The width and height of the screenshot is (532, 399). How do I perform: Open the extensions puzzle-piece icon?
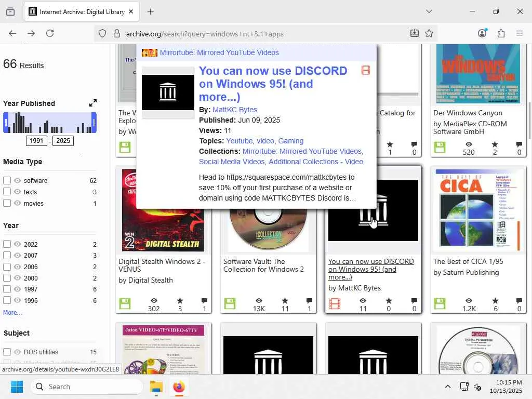[x=501, y=33]
